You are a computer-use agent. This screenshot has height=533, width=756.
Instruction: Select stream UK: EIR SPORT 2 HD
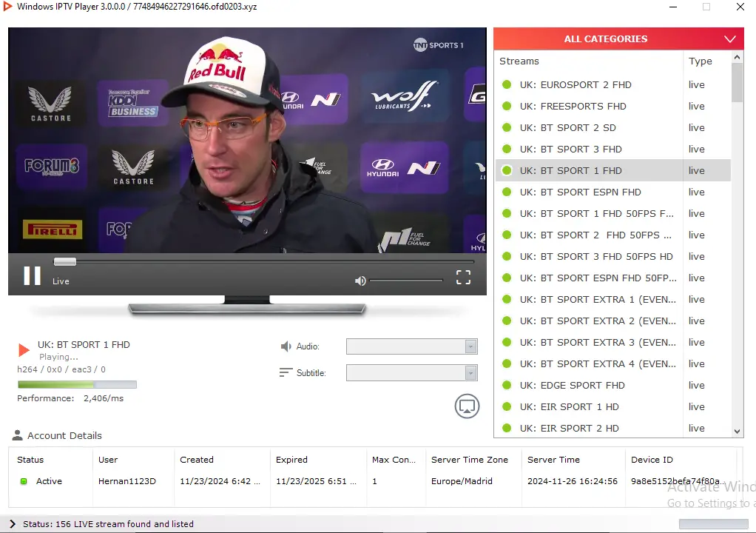click(612, 428)
